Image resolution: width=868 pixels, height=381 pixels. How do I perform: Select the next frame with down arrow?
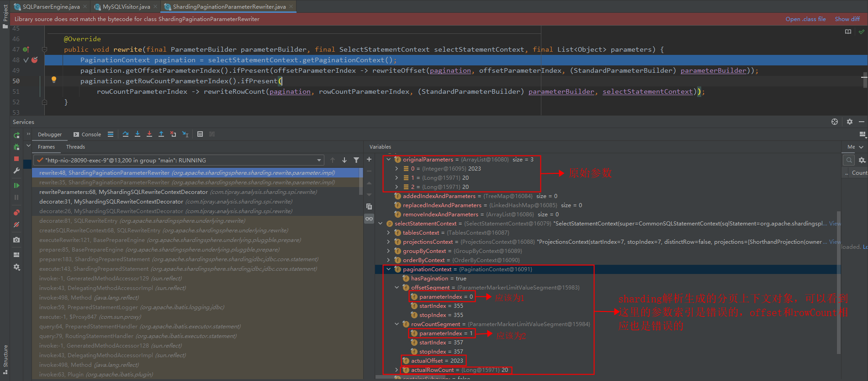[x=344, y=160]
